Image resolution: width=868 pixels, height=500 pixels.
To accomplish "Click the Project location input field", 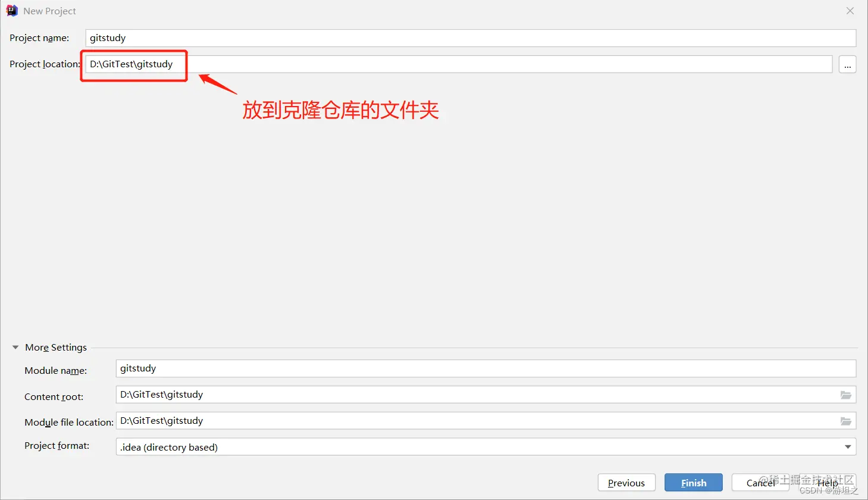I will (459, 64).
